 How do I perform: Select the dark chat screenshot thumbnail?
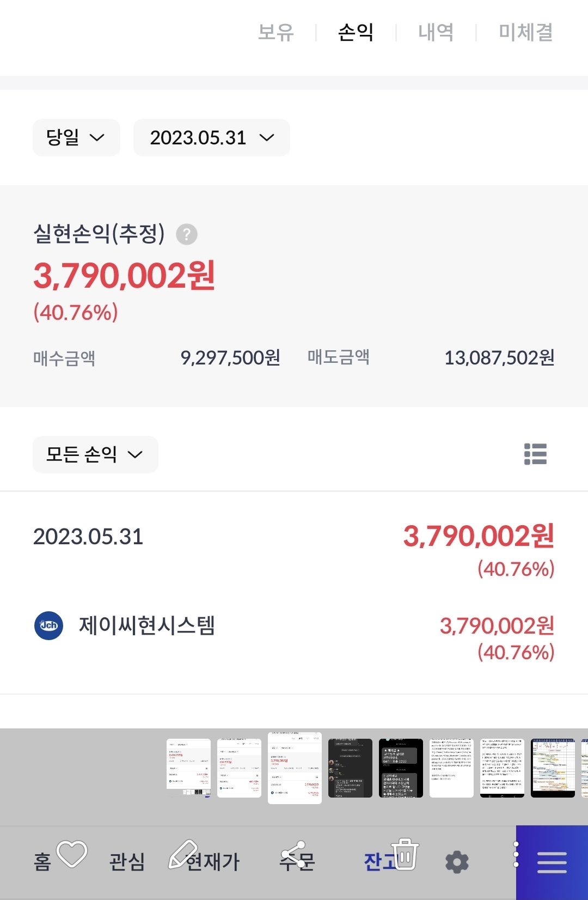350,768
